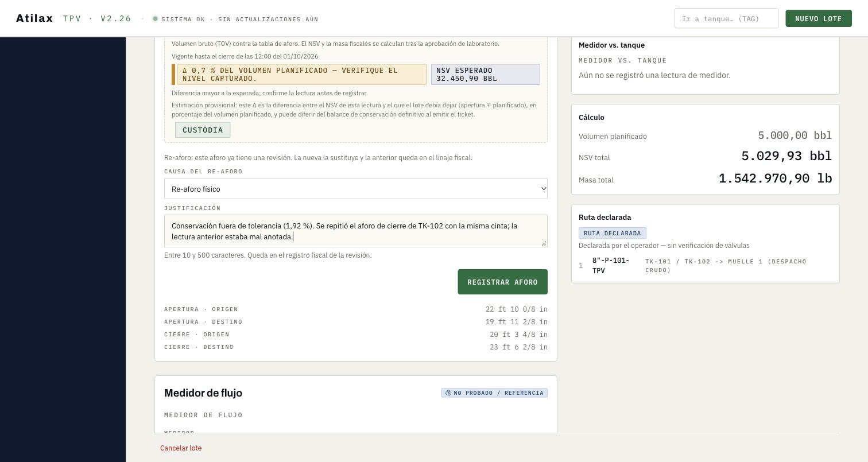The height and width of the screenshot is (462, 868).
Task: Click the CIERRE · ORIGEN reading 20 ft 3 4/8 in
Action: coord(518,335)
